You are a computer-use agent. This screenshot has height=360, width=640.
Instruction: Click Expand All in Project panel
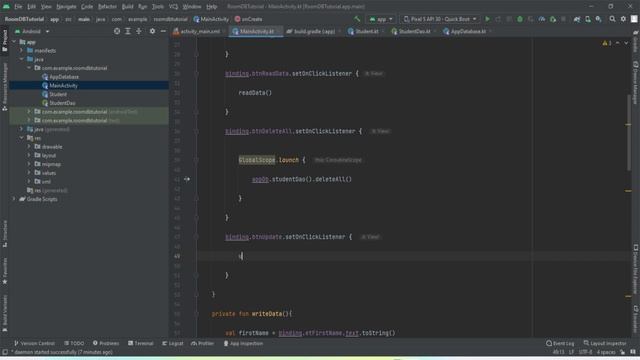tap(128, 31)
